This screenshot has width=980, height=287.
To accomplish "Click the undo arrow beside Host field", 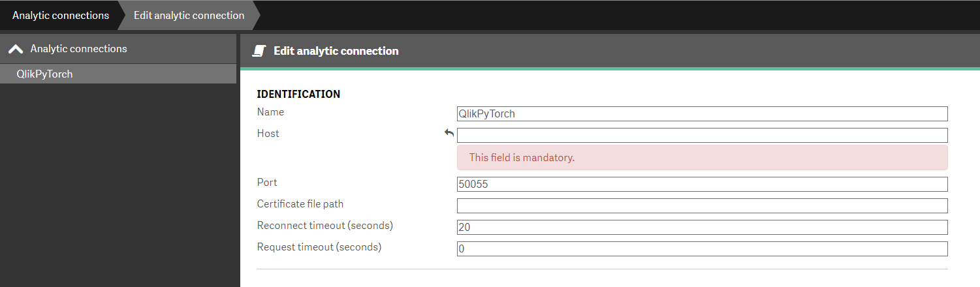I will 449,133.
